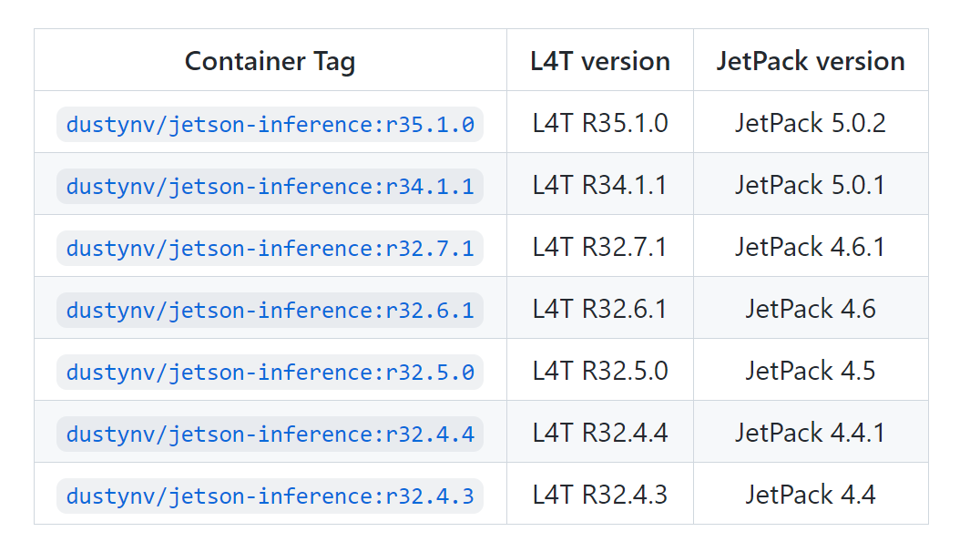
Task: Select the L4T R35.1.0 cell
Action: click(x=600, y=123)
